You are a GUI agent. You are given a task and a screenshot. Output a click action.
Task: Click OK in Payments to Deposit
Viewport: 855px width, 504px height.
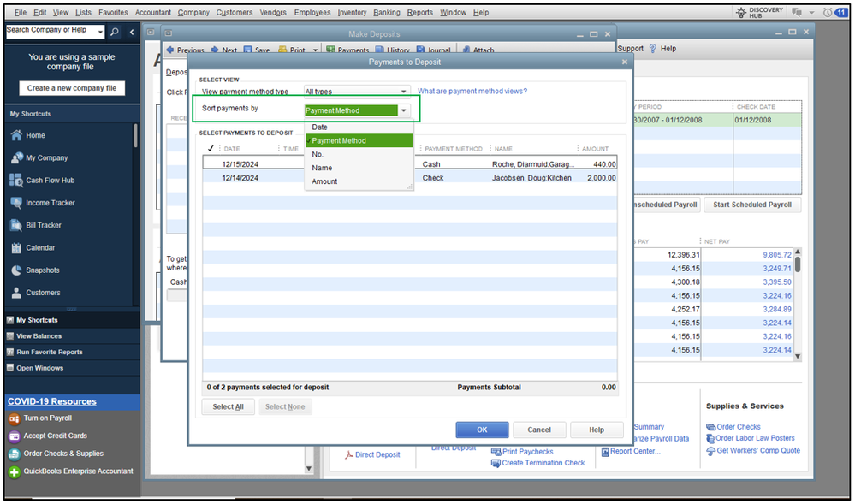coord(482,430)
